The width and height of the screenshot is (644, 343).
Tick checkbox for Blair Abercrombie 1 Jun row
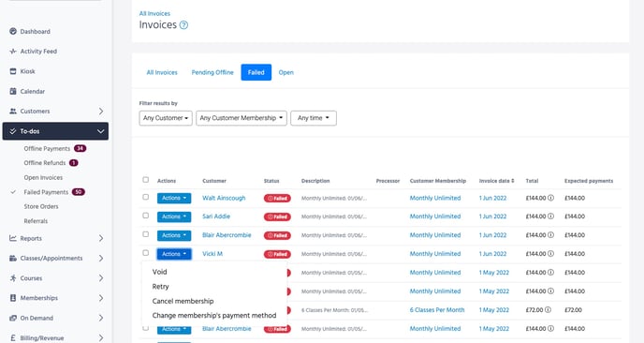point(145,234)
